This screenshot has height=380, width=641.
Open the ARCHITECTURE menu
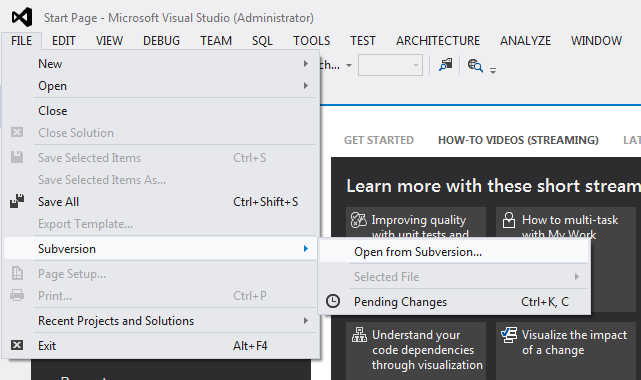tap(438, 40)
